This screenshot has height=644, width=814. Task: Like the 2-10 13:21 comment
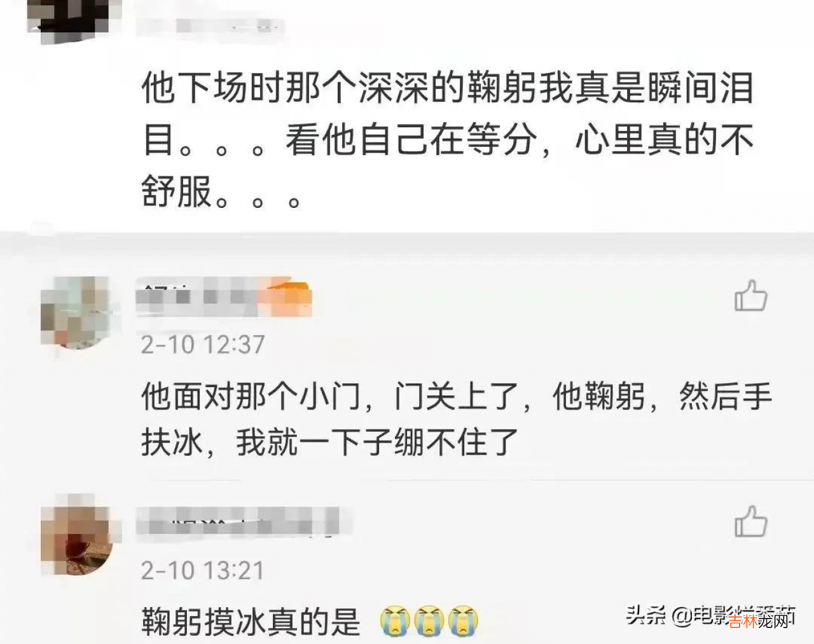coord(751,521)
